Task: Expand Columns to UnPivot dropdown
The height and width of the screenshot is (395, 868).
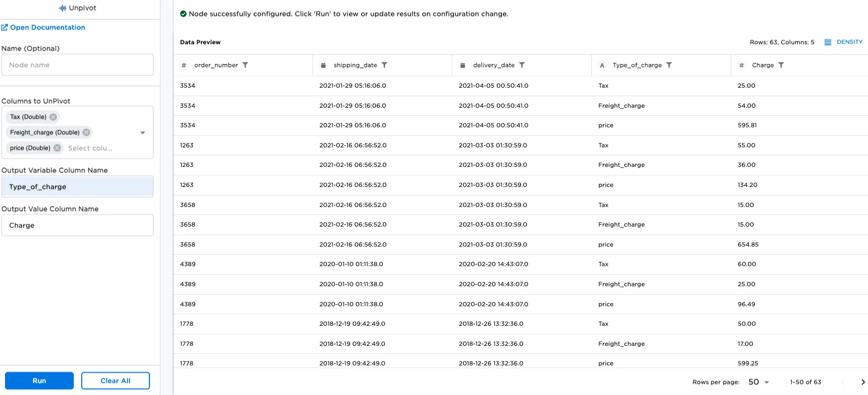Action: [x=142, y=133]
